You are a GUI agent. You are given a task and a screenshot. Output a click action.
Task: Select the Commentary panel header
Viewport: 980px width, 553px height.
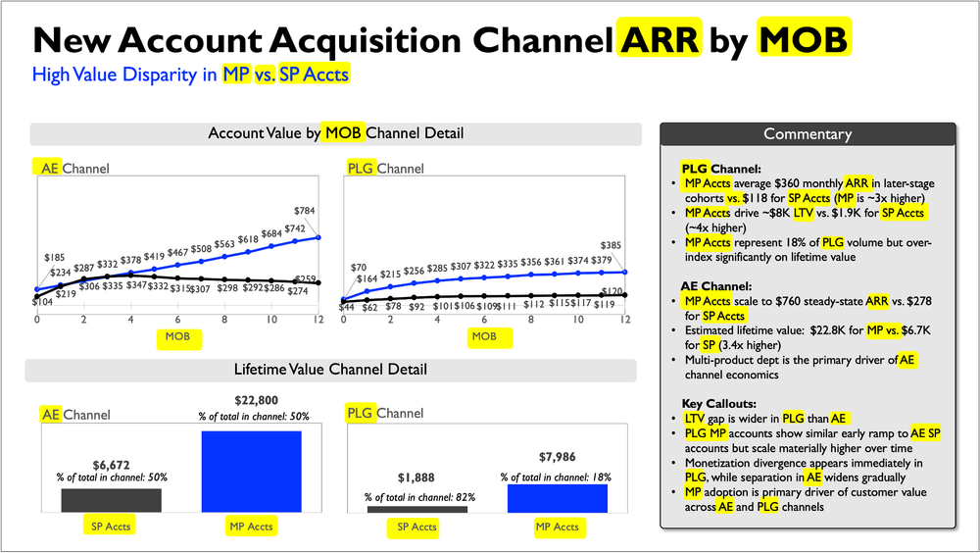808,134
